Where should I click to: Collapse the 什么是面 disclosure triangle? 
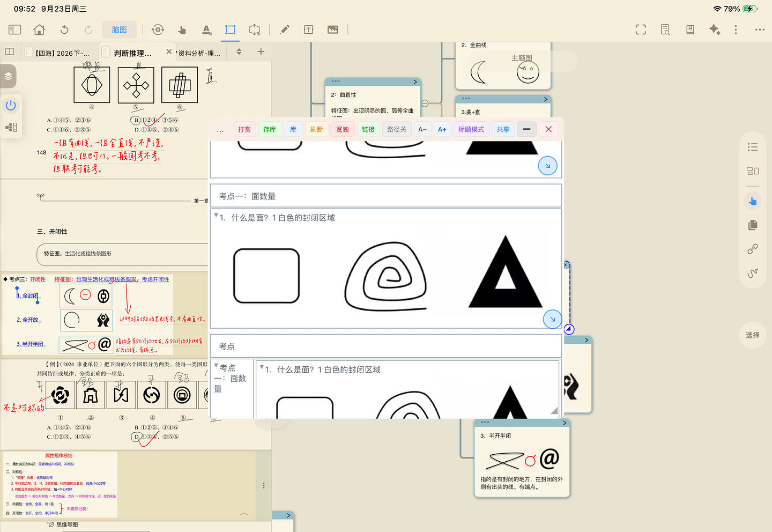216,216
